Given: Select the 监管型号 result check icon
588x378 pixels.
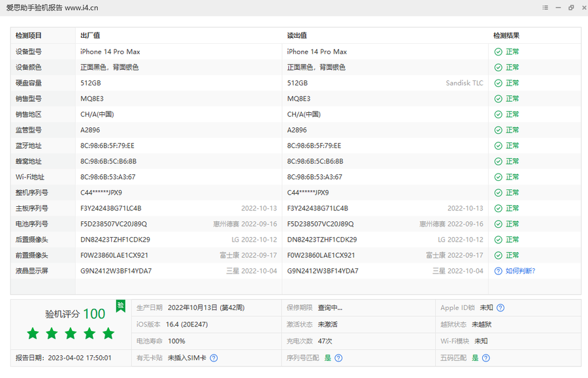Looking at the screenshot, I should click(498, 130).
